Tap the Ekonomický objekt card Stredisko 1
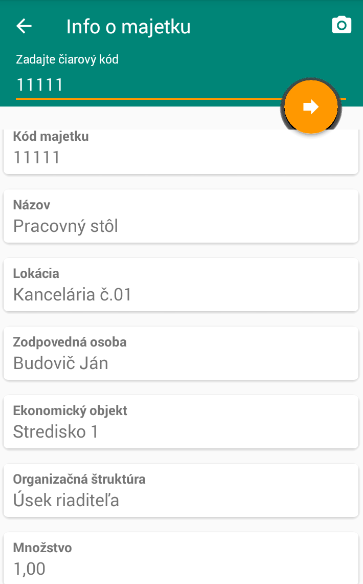Viewport: 363px width, 584px height. [181, 422]
